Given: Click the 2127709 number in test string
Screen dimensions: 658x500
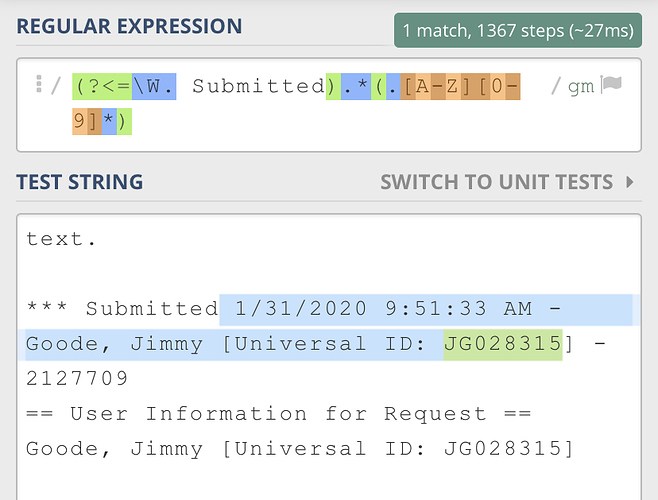Looking at the screenshot, I should (x=77, y=378).
